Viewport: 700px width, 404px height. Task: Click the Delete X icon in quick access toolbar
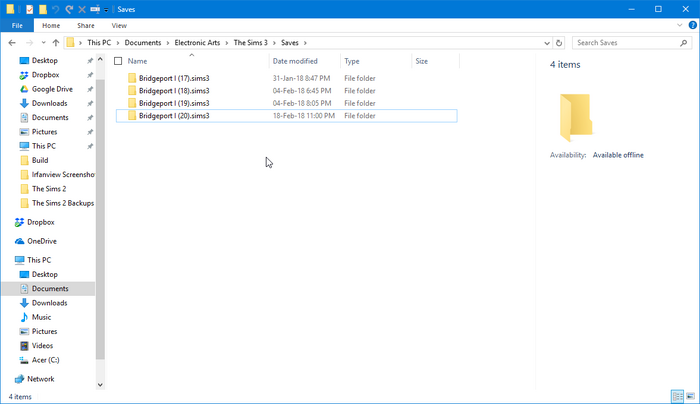point(82,9)
